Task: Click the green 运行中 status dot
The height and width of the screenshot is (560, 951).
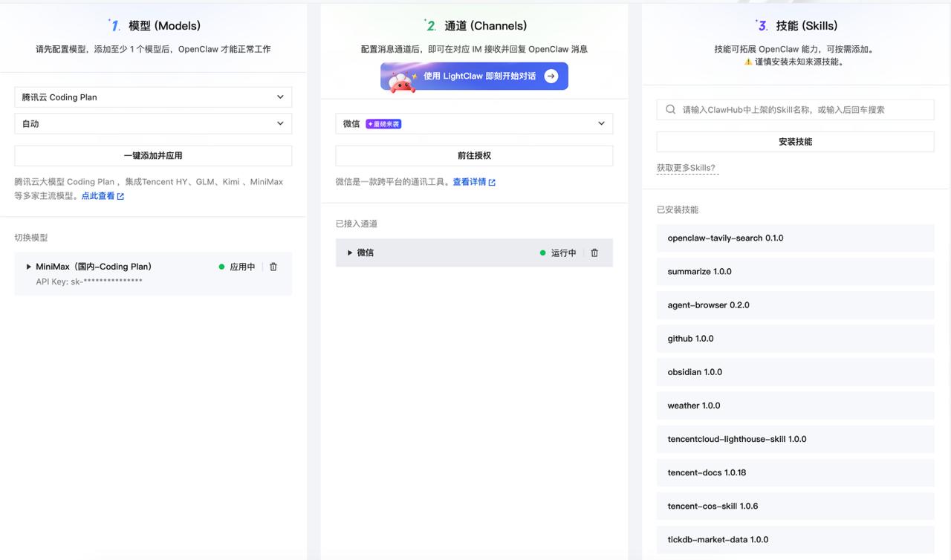Action: [543, 253]
